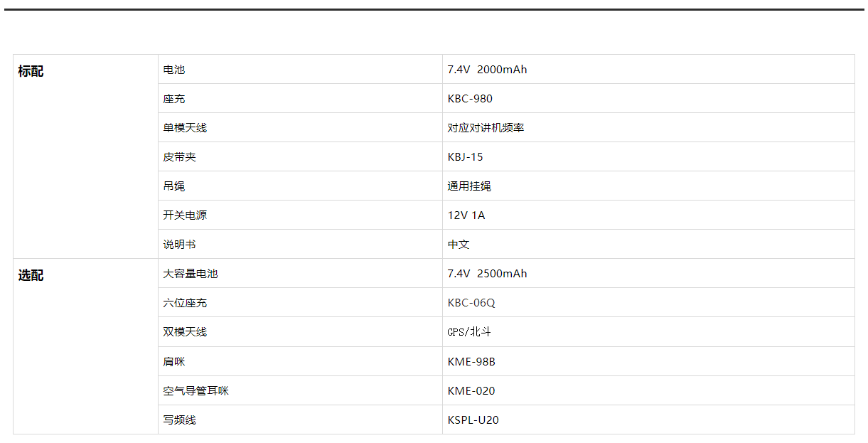Click the KBC-980 charger model text
Screen dimensions: 868x443
pos(470,99)
